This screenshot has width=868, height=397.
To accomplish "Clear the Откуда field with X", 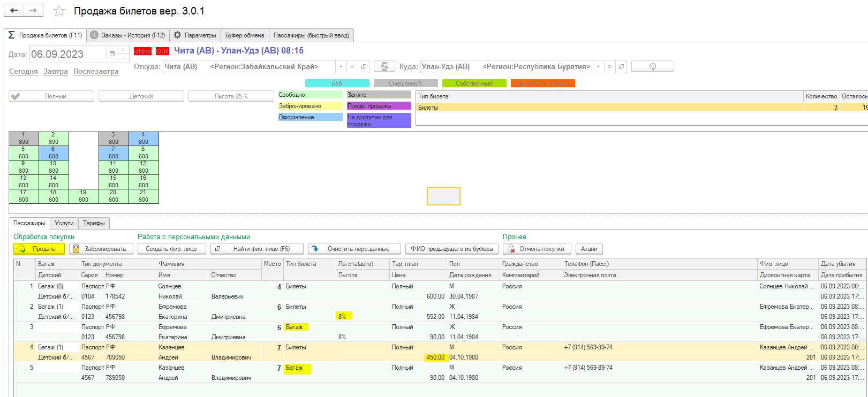I will (x=352, y=67).
